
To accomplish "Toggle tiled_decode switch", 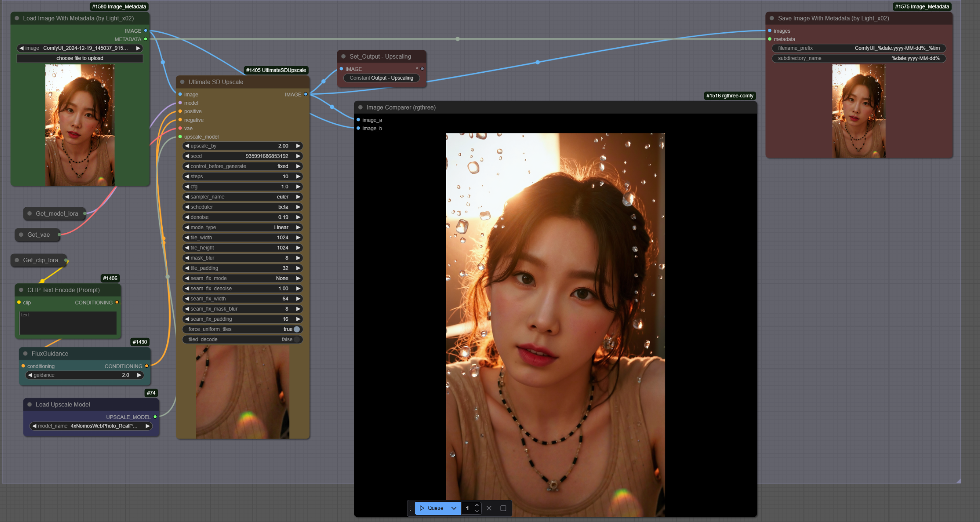I will (x=297, y=339).
